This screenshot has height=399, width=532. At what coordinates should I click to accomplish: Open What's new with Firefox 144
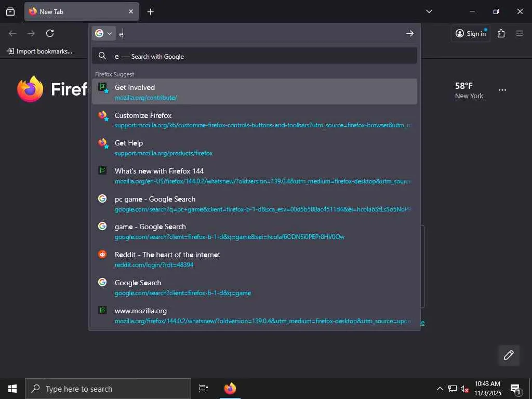(x=255, y=176)
